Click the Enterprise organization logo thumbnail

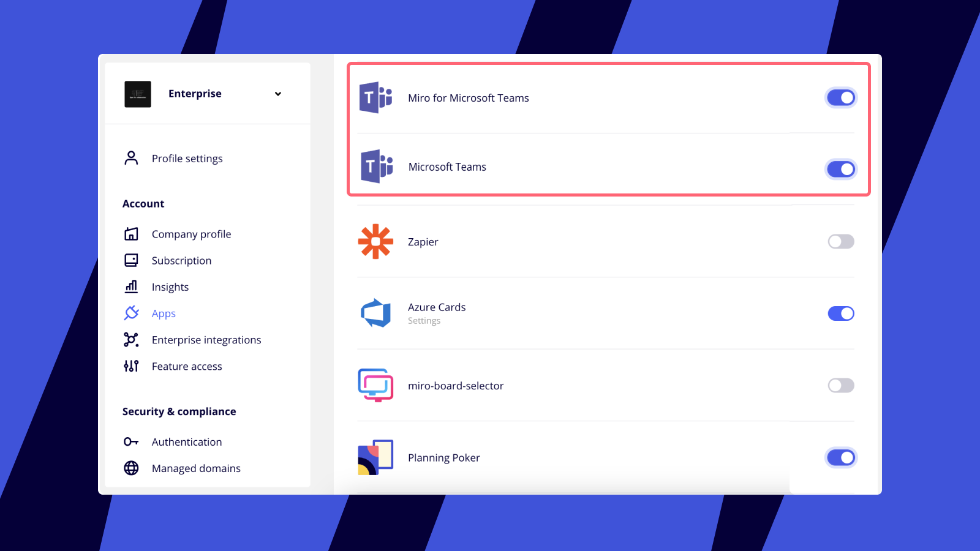point(138,94)
